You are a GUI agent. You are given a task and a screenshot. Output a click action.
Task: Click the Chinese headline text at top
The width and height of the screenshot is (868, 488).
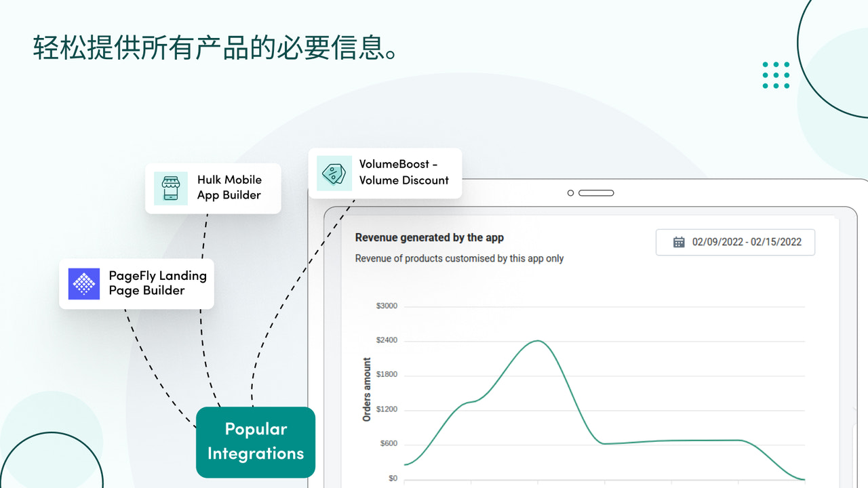pos(215,47)
